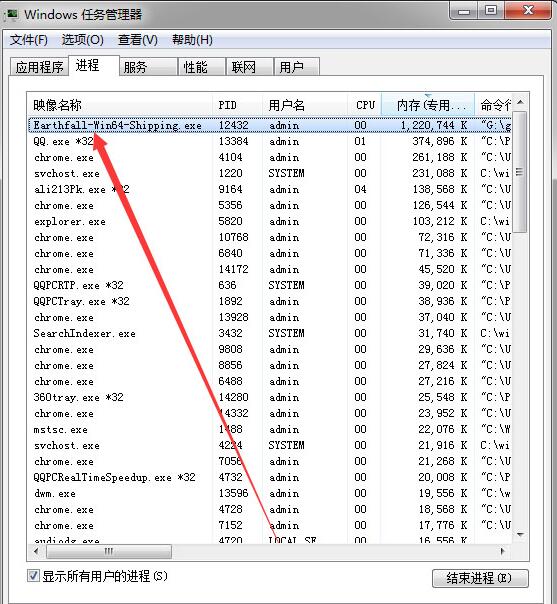This screenshot has width=557, height=604.
Task: Toggle 显示所有用户的进程 checkbox
Action: tap(33, 576)
